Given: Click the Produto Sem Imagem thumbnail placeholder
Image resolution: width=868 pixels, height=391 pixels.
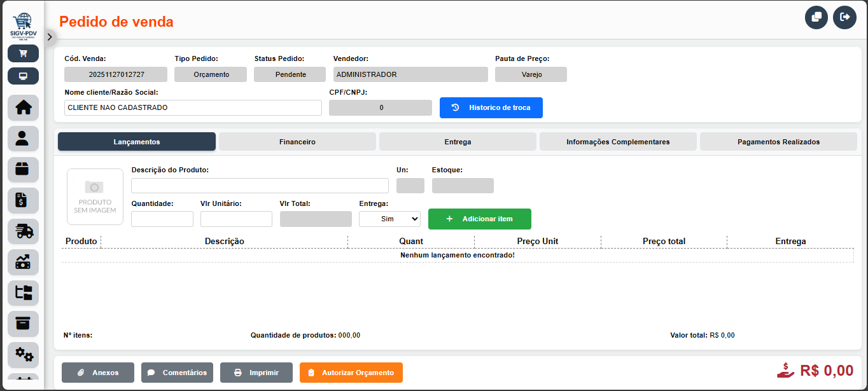Looking at the screenshot, I should (x=95, y=197).
